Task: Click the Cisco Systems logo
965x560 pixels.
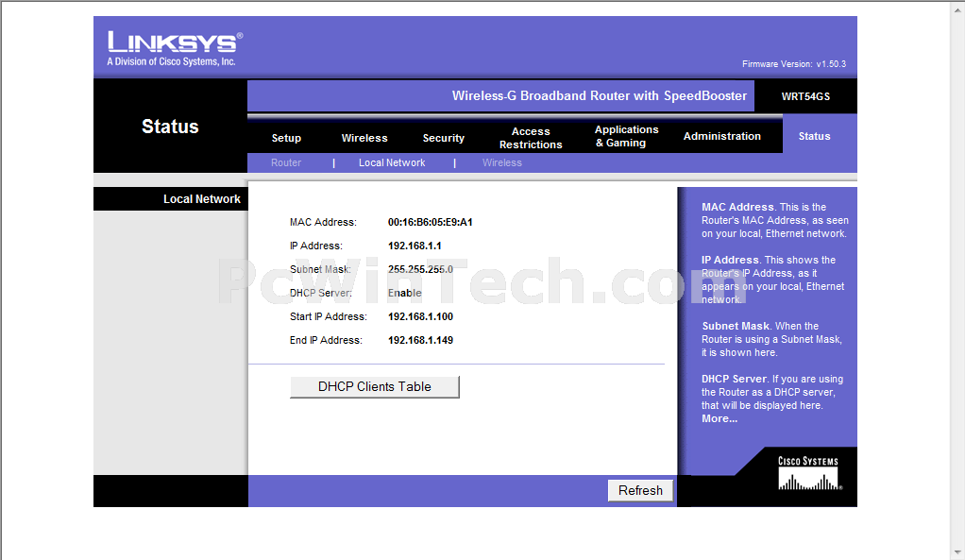Action: (x=808, y=472)
